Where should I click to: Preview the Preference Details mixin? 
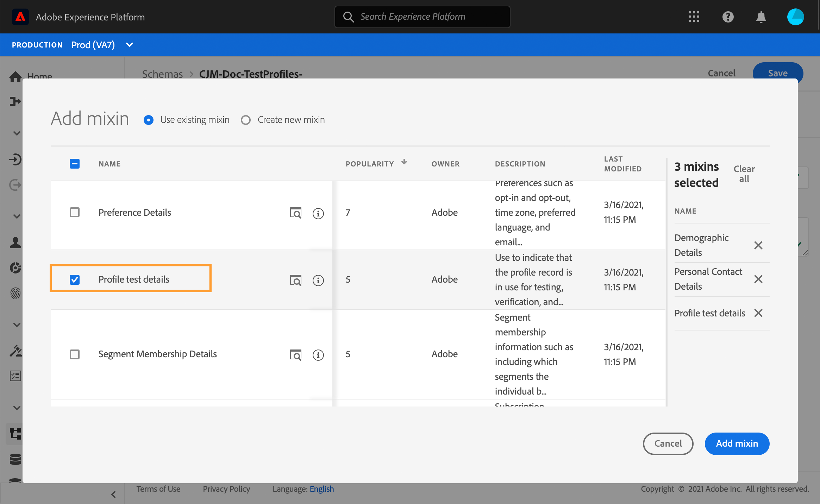pos(295,213)
